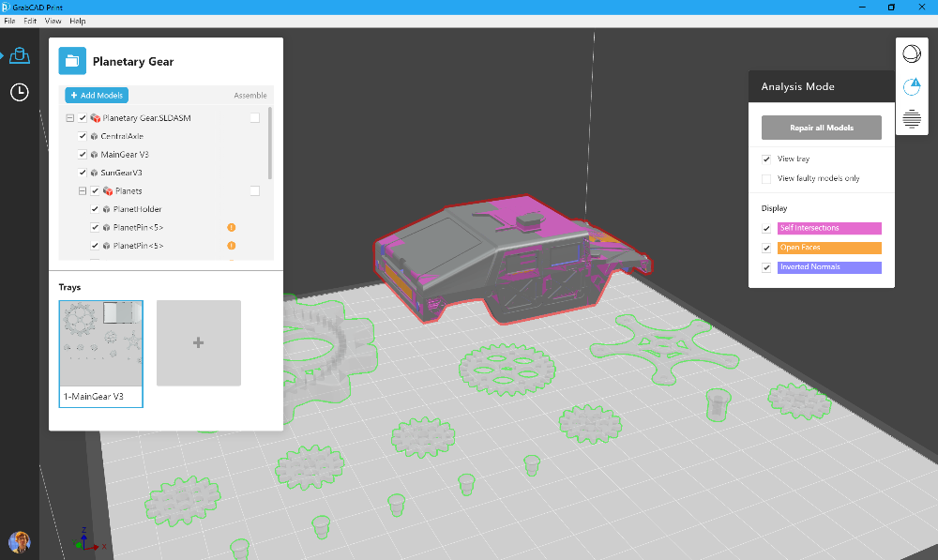Screen dimensions: 938x560
Task: Click the Trays section heading
Action: (69, 287)
